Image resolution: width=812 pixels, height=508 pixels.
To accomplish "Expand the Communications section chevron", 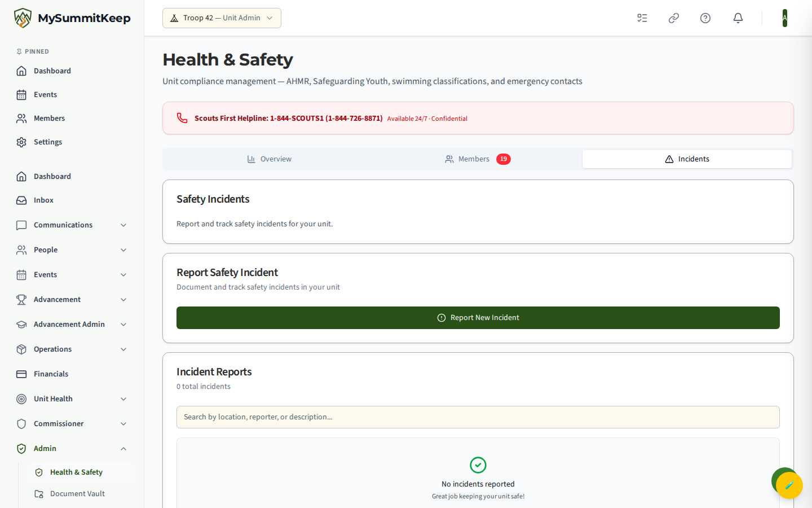I will [123, 225].
